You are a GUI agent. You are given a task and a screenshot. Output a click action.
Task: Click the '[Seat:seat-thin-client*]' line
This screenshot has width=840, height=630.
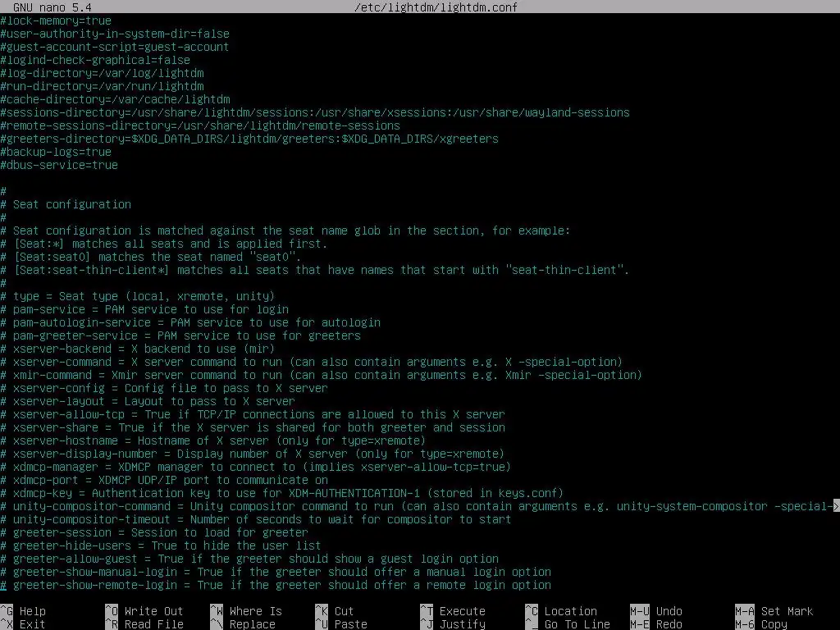(315, 270)
